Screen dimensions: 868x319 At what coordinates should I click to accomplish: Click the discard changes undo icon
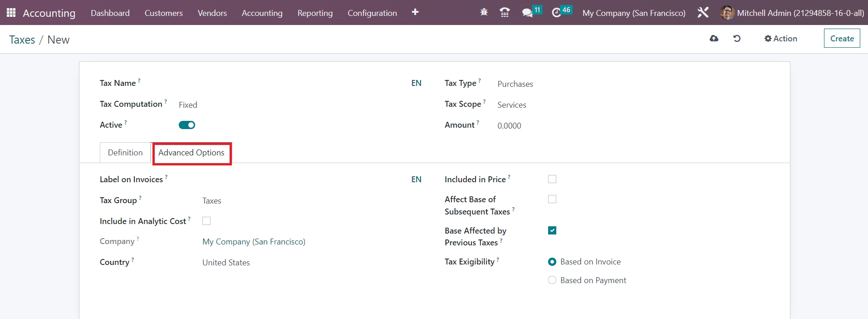737,39
